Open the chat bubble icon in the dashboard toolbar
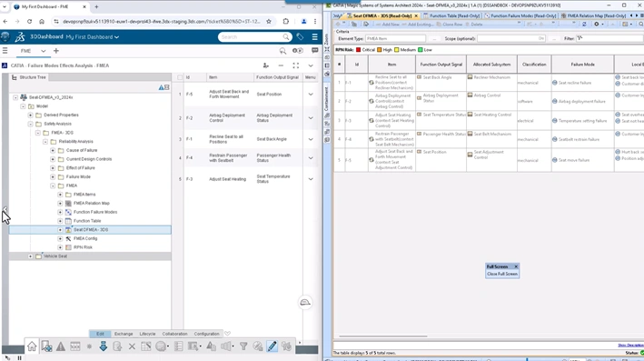This screenshot has width=644, height=361. pos(314,51)
